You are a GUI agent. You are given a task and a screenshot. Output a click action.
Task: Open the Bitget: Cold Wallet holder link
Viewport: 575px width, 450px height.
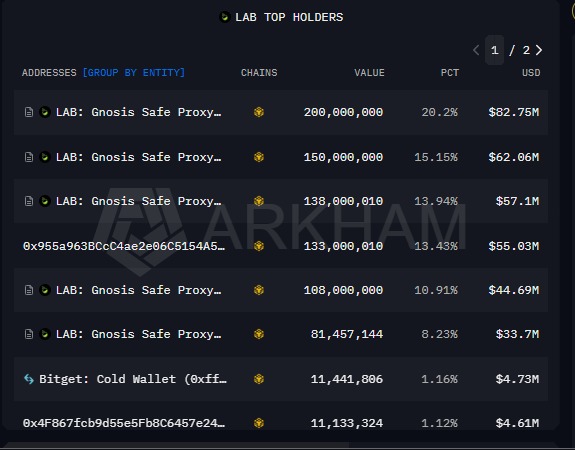[x=133, y=379]
